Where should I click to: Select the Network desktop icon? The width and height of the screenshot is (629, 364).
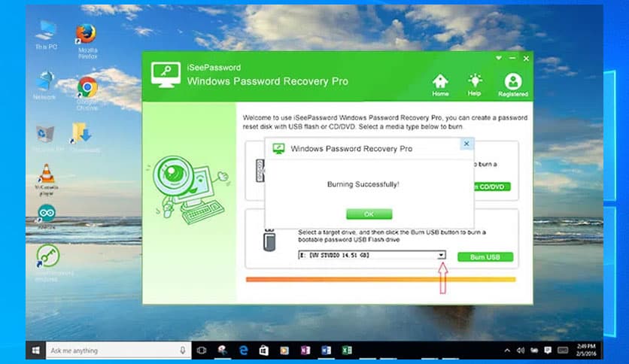44,85
